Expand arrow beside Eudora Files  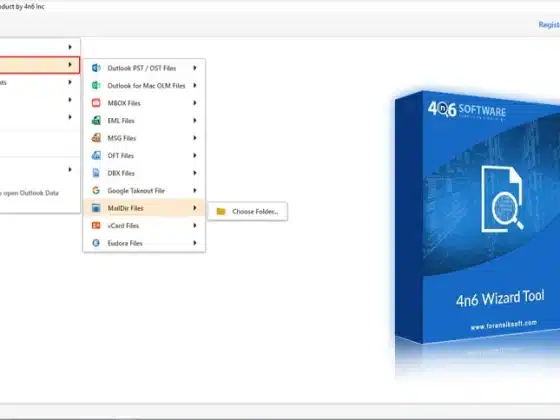195,243
